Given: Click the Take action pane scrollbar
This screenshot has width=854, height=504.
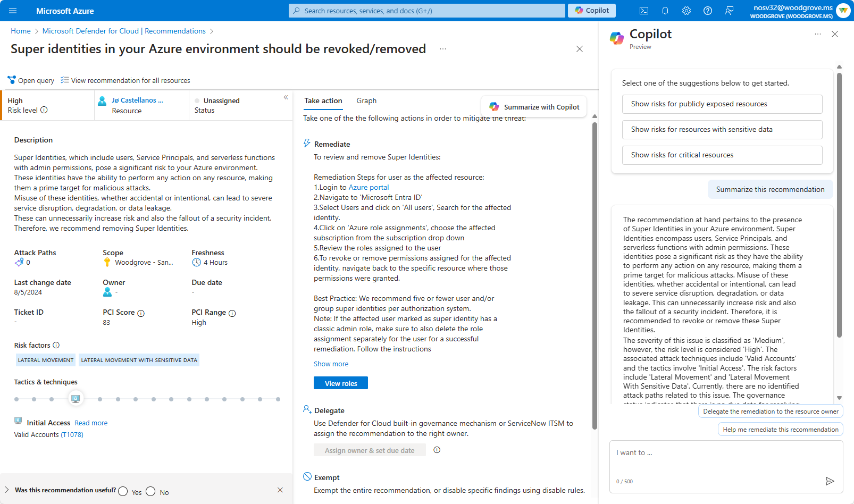Looking at the screenshot, I should pos(595,275).
